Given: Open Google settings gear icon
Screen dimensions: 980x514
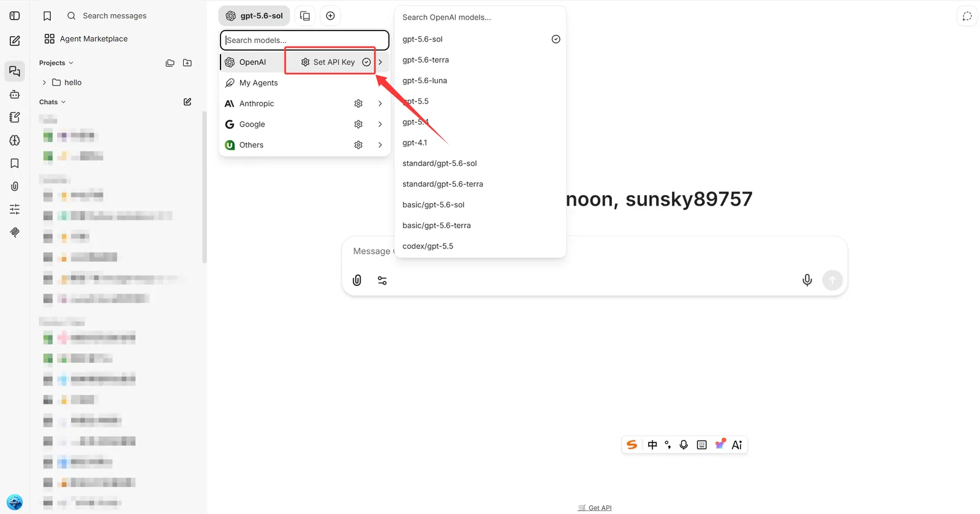Looking at the screenshot, I should click(358, 124).
